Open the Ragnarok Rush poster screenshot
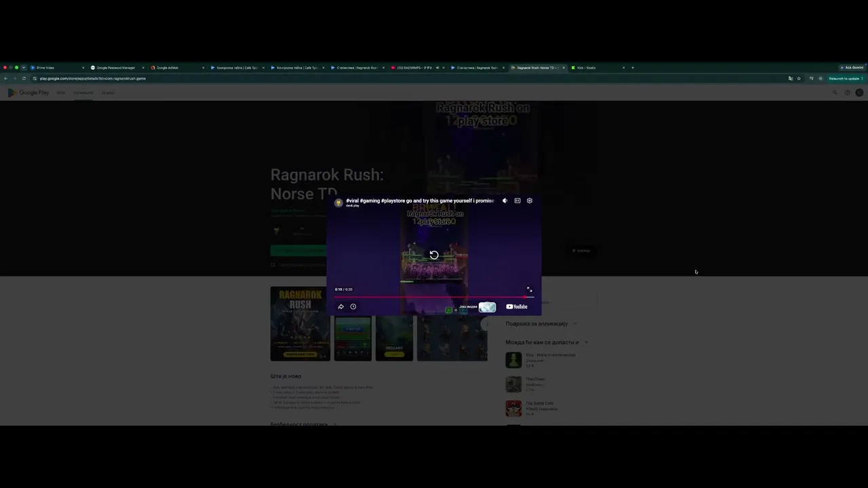Viewport: 868px width, 488px height. pos(300,324)
